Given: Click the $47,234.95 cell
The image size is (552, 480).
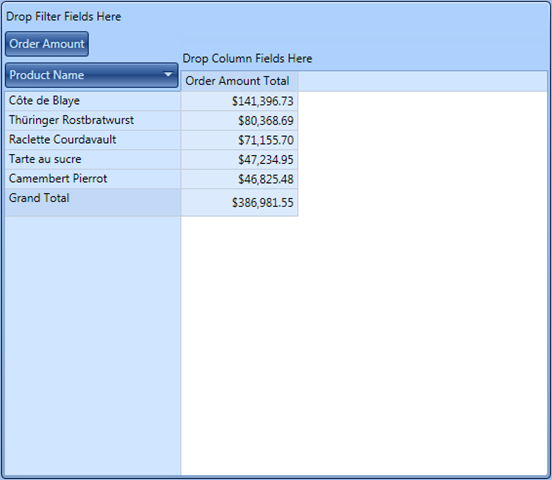Looking at the screenshot, I should pyautogui.click(x=239, y=159).
